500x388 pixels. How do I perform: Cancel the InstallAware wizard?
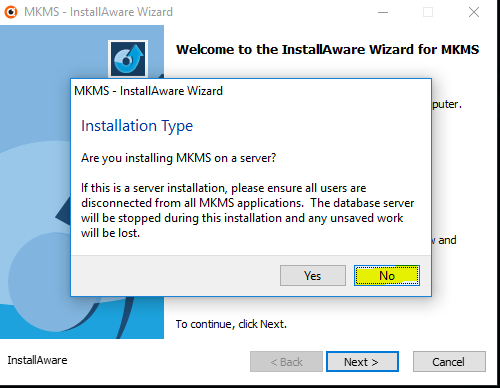449,362
